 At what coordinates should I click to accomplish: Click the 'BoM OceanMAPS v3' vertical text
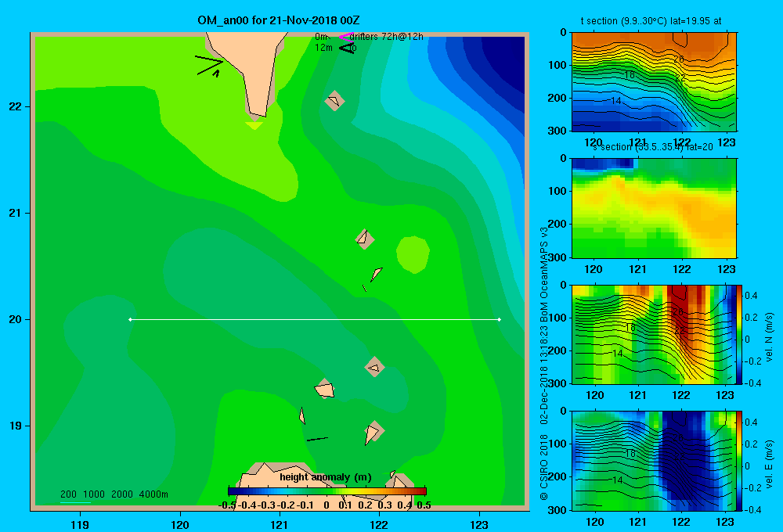click(x=544, y=275)
